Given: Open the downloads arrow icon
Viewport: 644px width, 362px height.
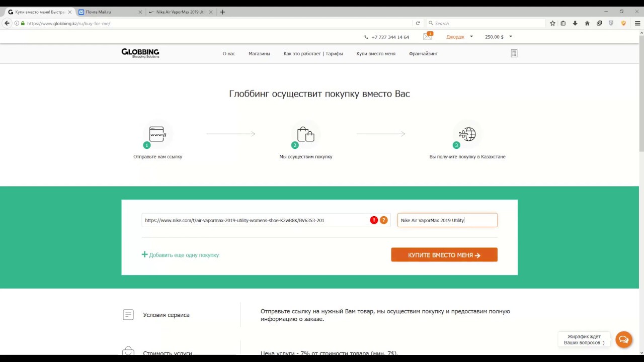Looking at the screenshot, I should click(575, 23).
